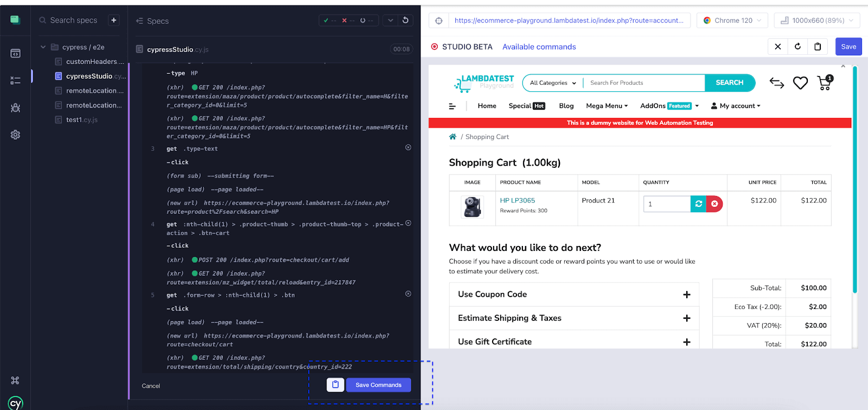Click the SEARCH button on the site
The height and width of the screenshot is (410, 868).
pos(730,83)
